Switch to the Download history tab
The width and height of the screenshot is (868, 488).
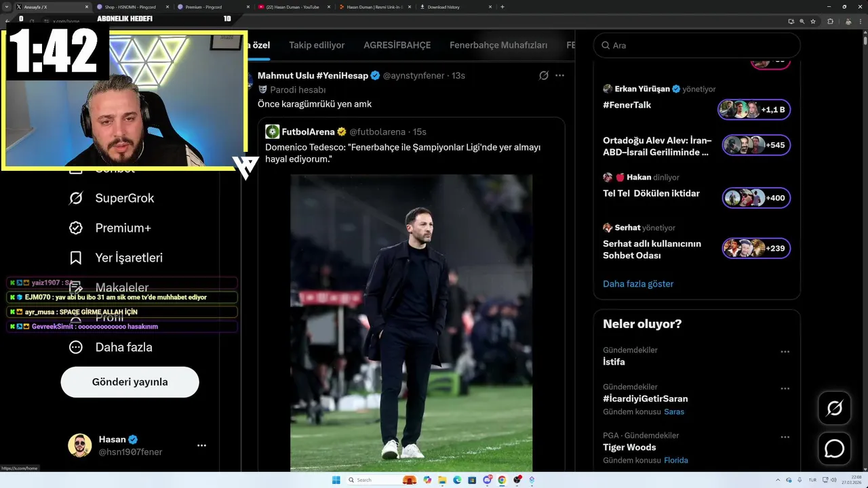(455, 7)
